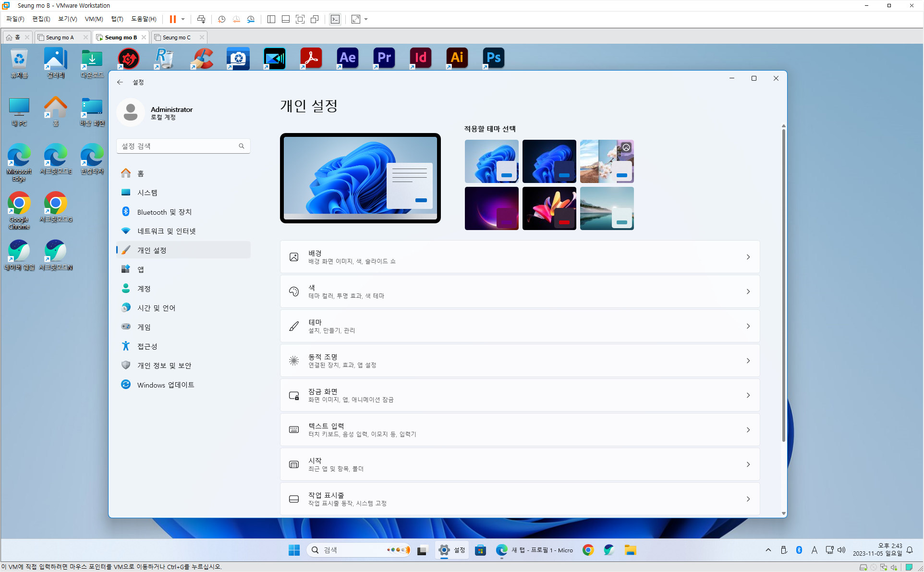Expand the 잠금 화면 lock screen row
Image resolution: width=924 pixels, height=572 pixels.
(520, 395)
